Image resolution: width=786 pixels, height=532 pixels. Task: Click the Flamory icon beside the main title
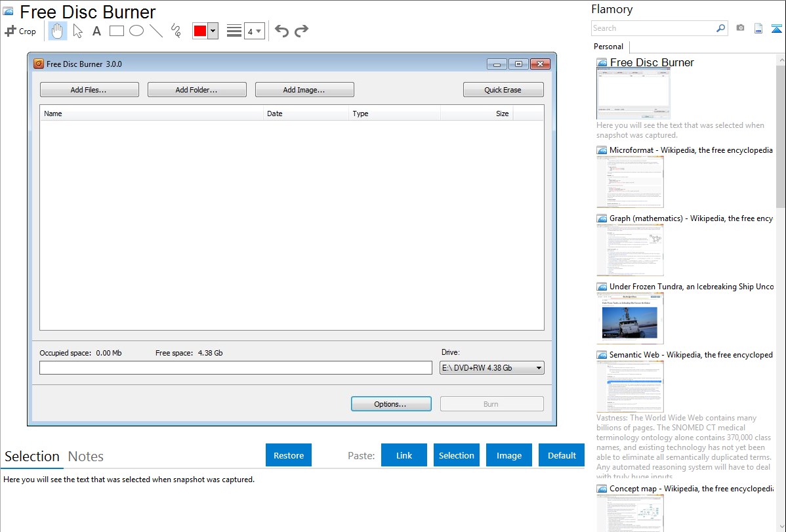tap(8, 11)
